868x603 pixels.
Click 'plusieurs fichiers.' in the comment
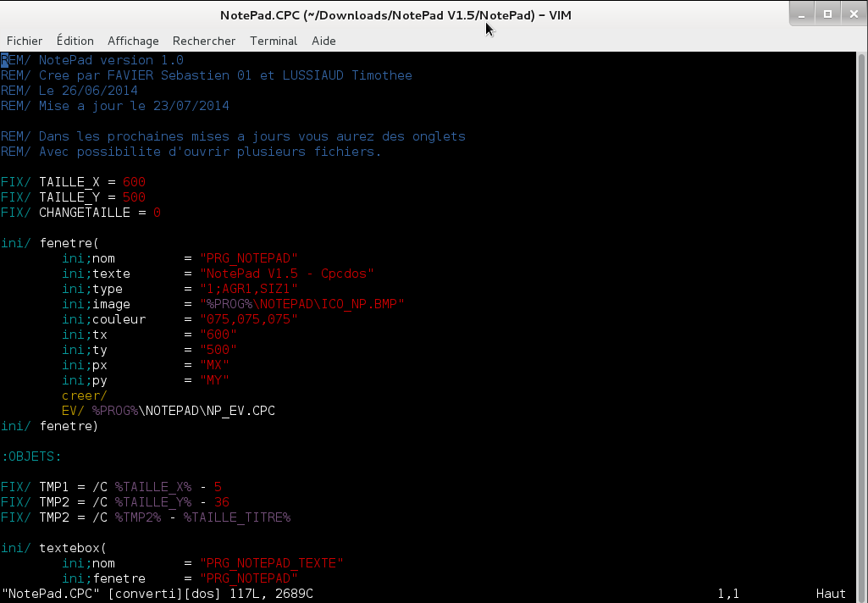pyautogui.click(x=309, y=152)
